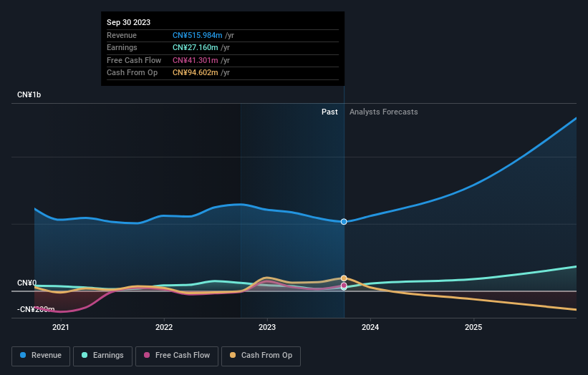Click the Revenue row label in tooltip
Screen dimensions: 588x375
click(x=122, y=35)
